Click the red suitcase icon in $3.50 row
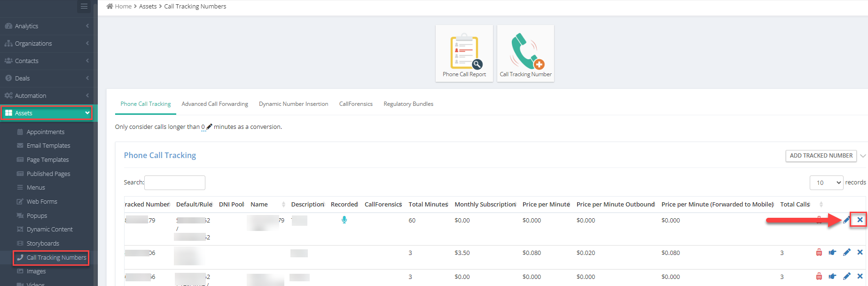 (819, 253)
